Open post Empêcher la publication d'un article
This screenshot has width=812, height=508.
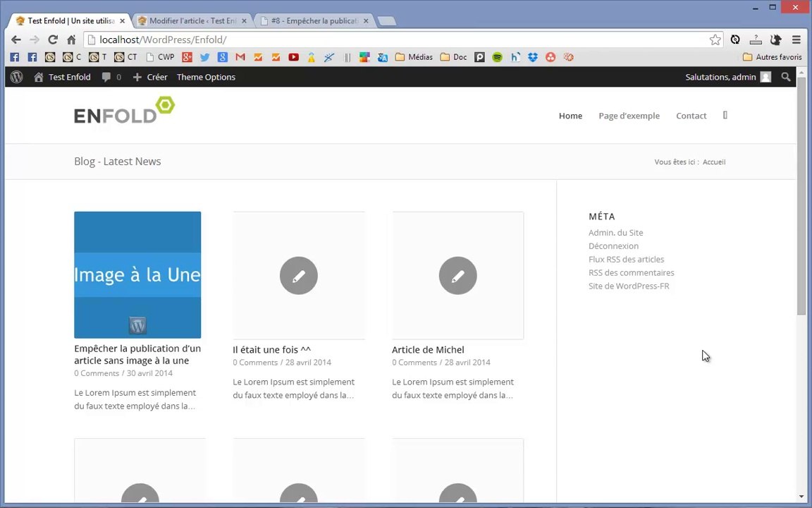coord(137,355)
